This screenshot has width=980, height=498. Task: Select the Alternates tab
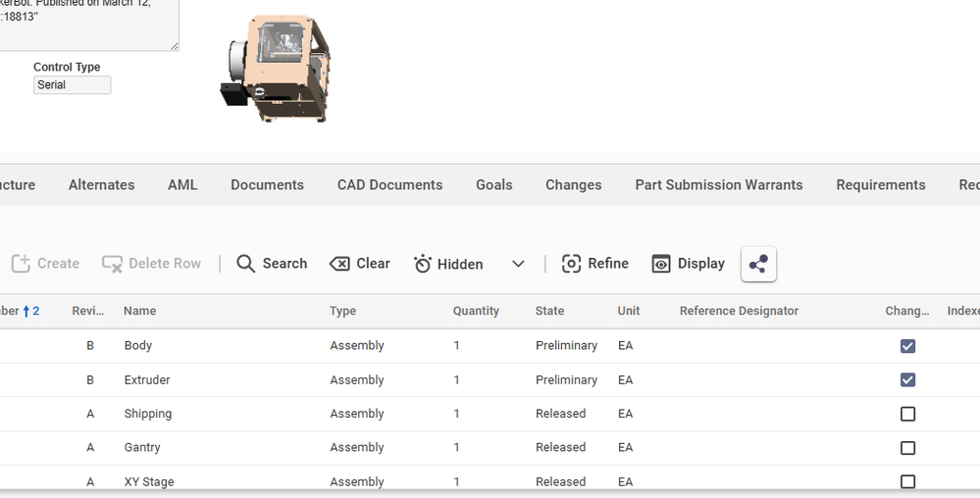(101, 185)
